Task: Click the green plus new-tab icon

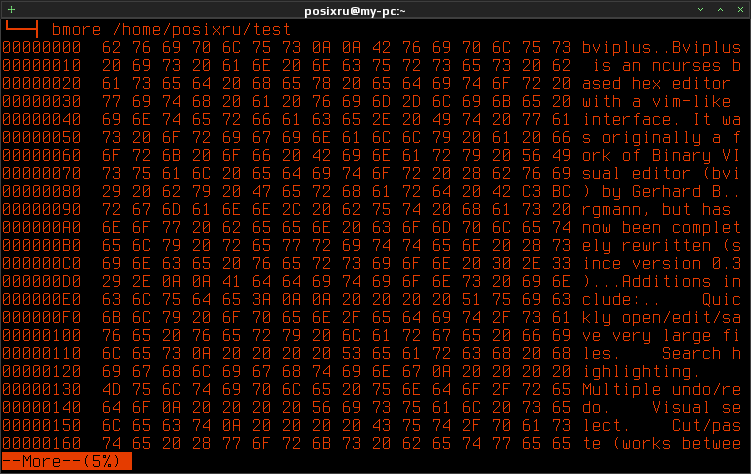Action: coord(11,10)
